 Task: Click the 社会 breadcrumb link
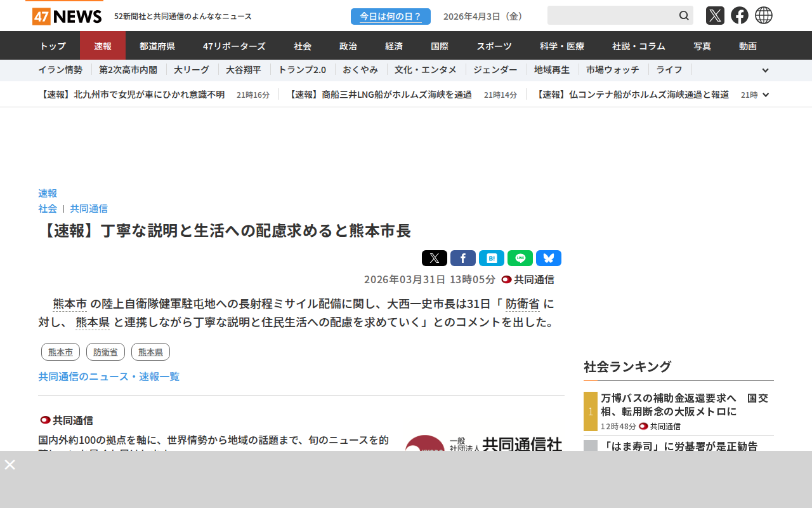[x=48, y=208]
